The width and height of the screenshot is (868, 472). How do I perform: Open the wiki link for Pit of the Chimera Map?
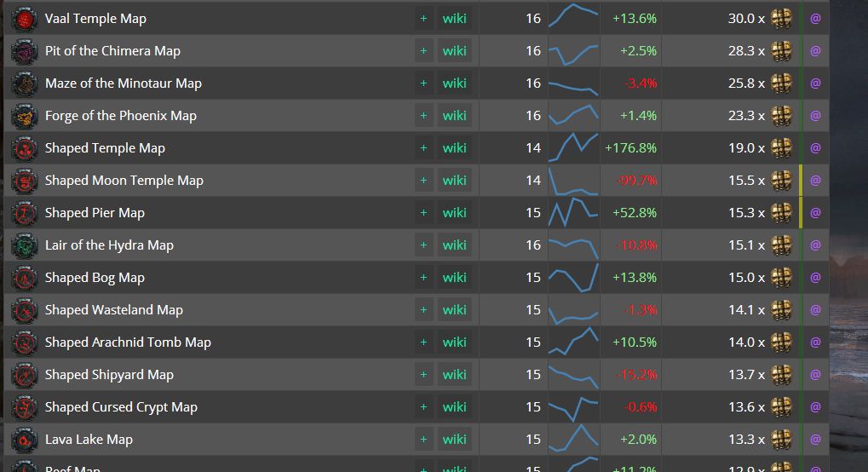(x=454, y=51)
